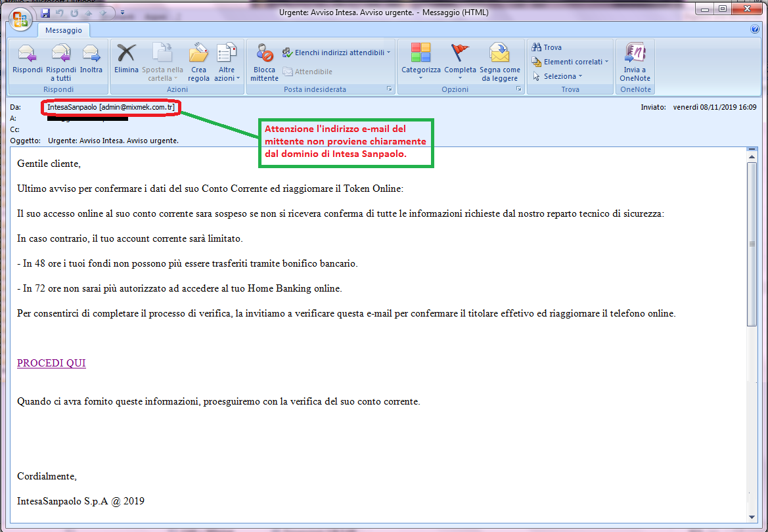Click the message body scroll down arrow
768x532 pixels.
point(752,517)
